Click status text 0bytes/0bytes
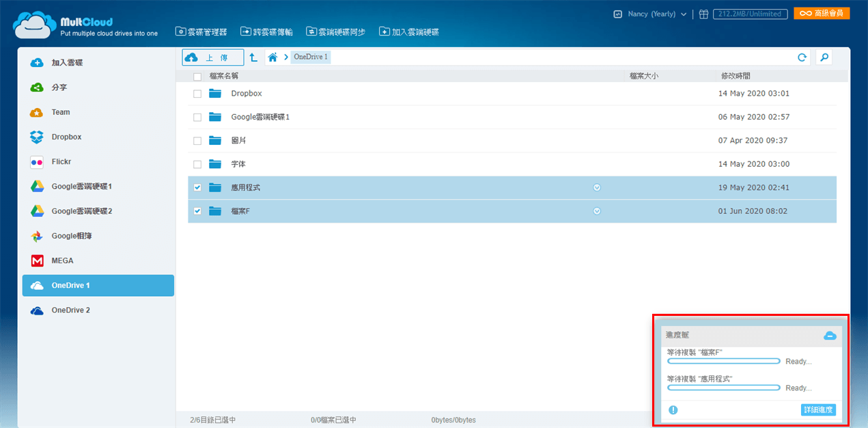This screenshot has width=868, height=428. pos(453,420)
